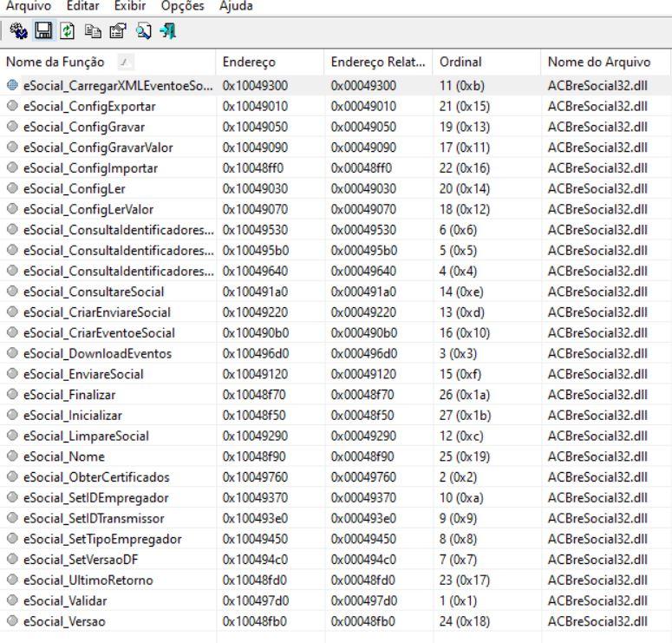Image resolution: width=672 pixels, height=643 pixels.
Task: Click ACBreSocial32.dll in the eSocial_Versao row
Action: click(597, 621)
